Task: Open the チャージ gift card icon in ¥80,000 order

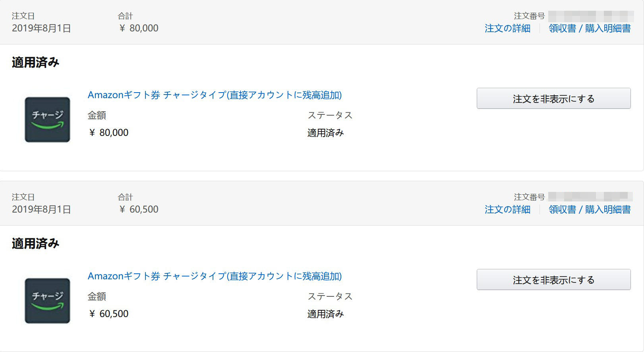Action: [47, 120]
